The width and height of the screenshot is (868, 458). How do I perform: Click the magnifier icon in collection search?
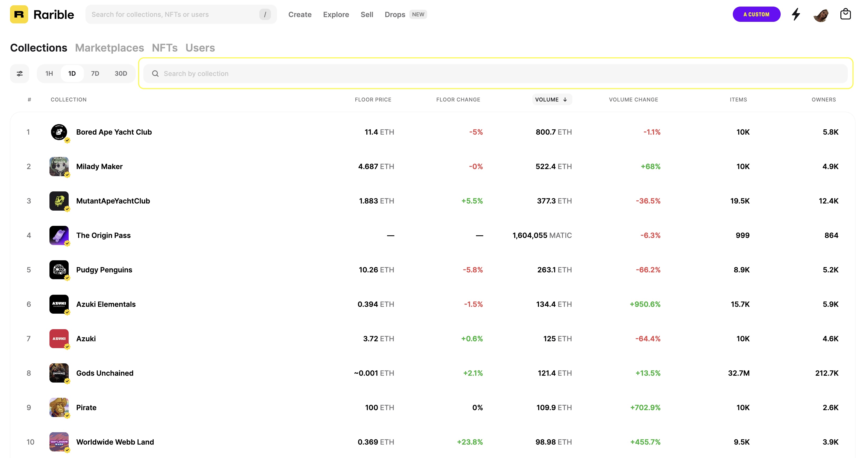(x=155, y=73)
